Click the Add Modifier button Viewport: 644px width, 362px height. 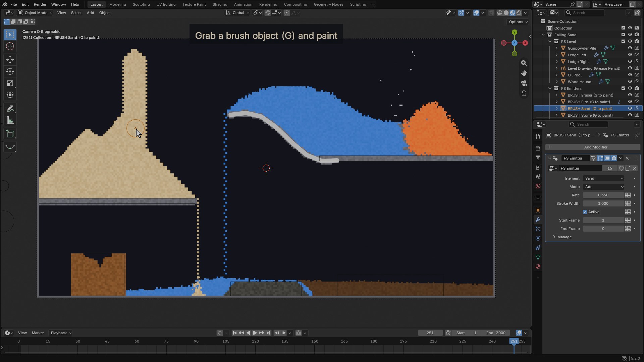593,147
